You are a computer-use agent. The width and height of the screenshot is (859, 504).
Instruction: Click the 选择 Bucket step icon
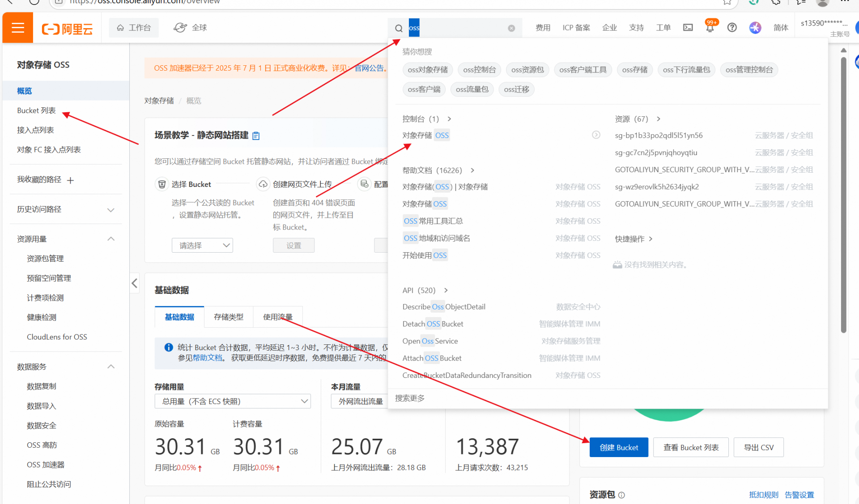pos(162,184)
